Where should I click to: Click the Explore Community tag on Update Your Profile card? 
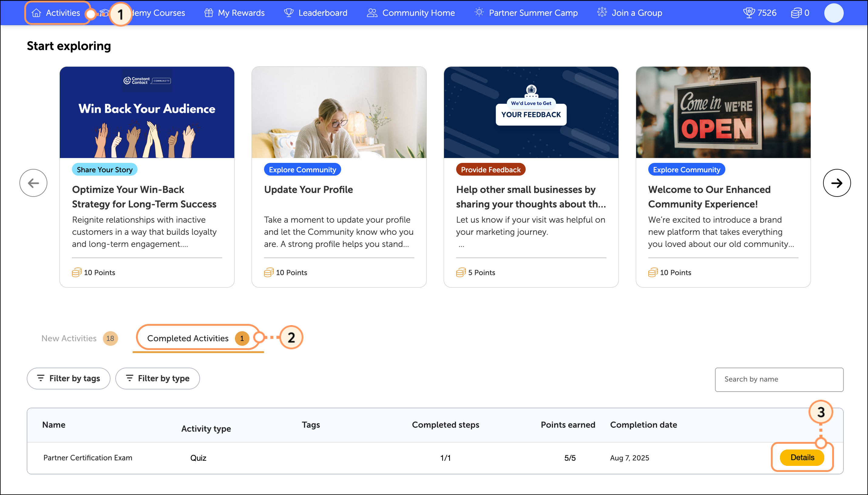(302, 170)
